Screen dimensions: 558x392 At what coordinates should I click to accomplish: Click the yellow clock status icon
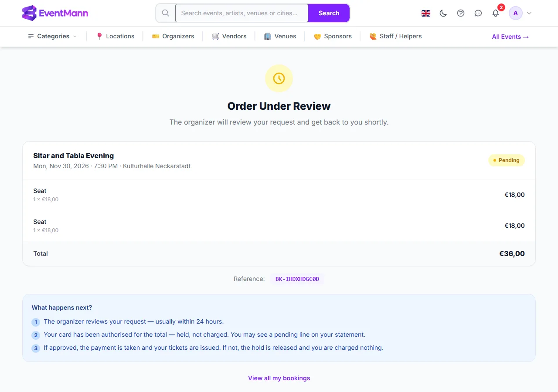(x=279, y=78)
